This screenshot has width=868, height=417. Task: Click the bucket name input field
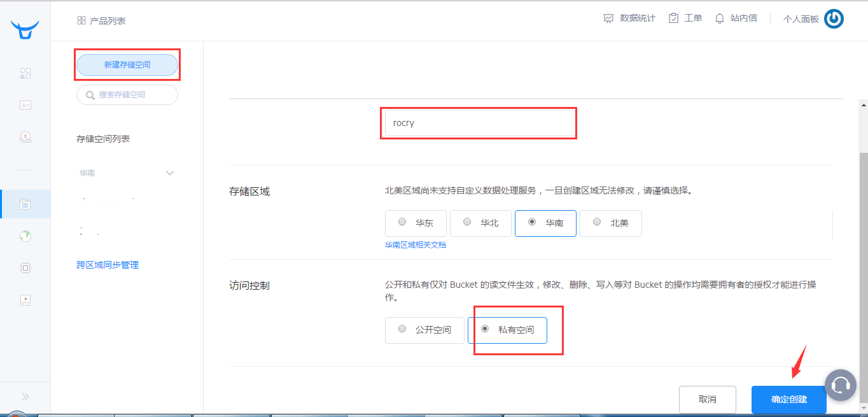[x=478, y=123]
